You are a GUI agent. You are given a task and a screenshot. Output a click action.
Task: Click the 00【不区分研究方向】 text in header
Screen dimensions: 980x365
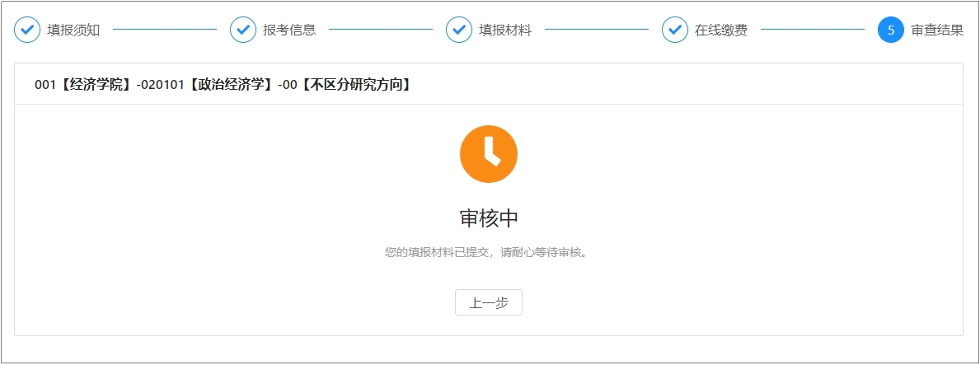pyautogui.click(x=347, y=84)
